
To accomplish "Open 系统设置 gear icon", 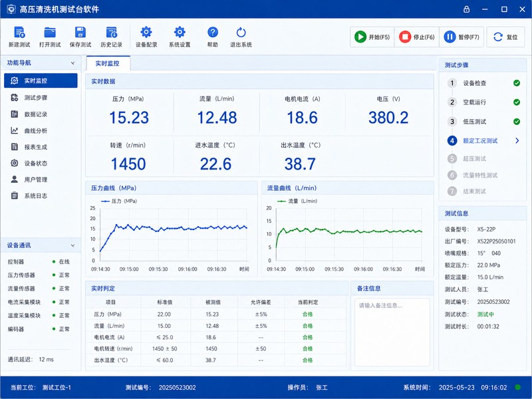I will 180,32.
